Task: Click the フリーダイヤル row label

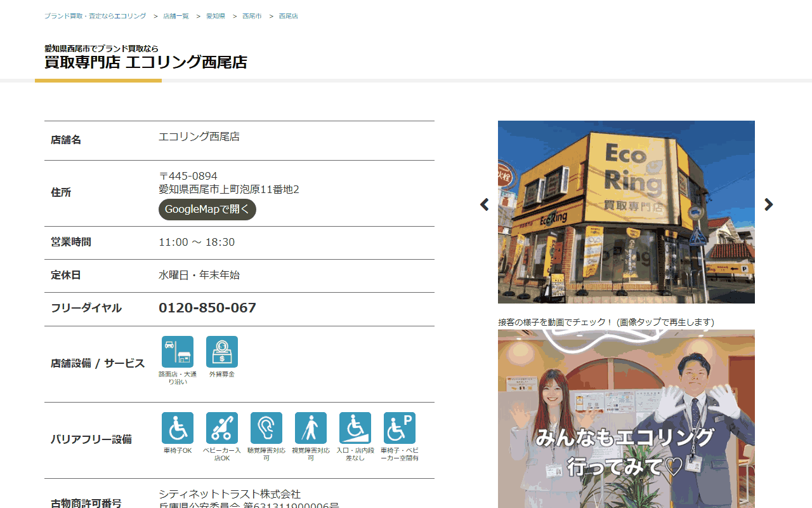Action: click(86, 308)
